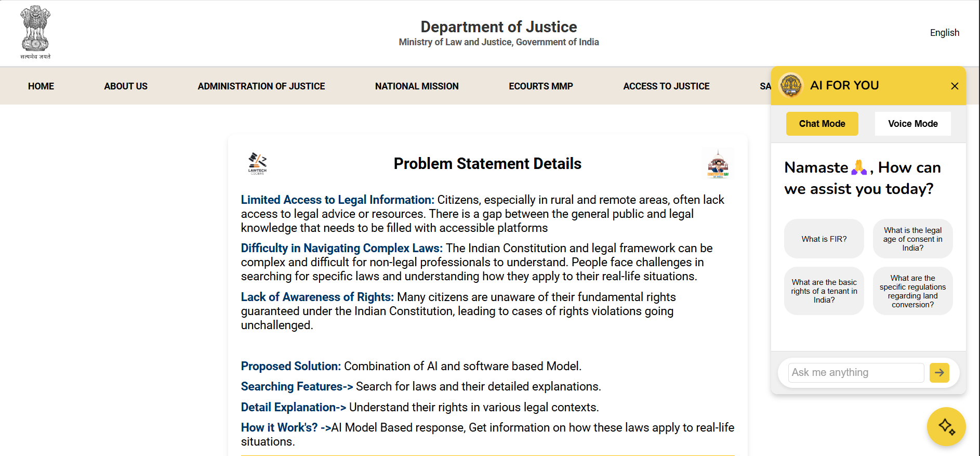Click the 'Ask me anything' input field
Image resolution: width=980 pixels, height=456 pixels.
[855, 372]
